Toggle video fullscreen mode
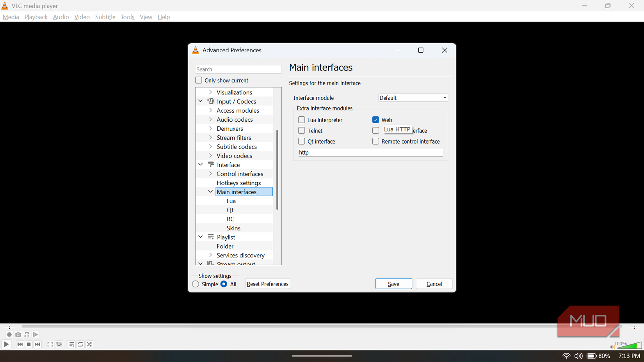Viewport: 644px width, 362px height. pyautogui.click(x=50, y=344)
